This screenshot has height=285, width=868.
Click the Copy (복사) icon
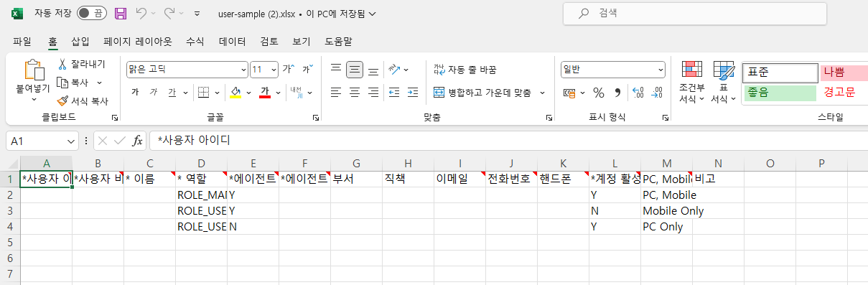click(x=62, y=83)
